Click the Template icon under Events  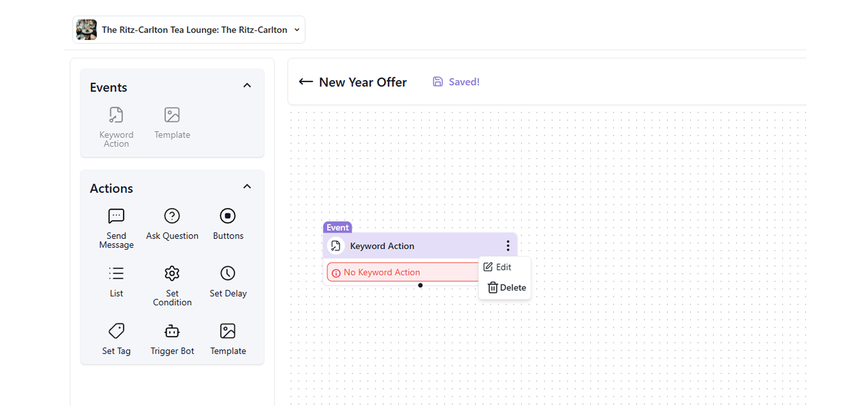[172, 115]
